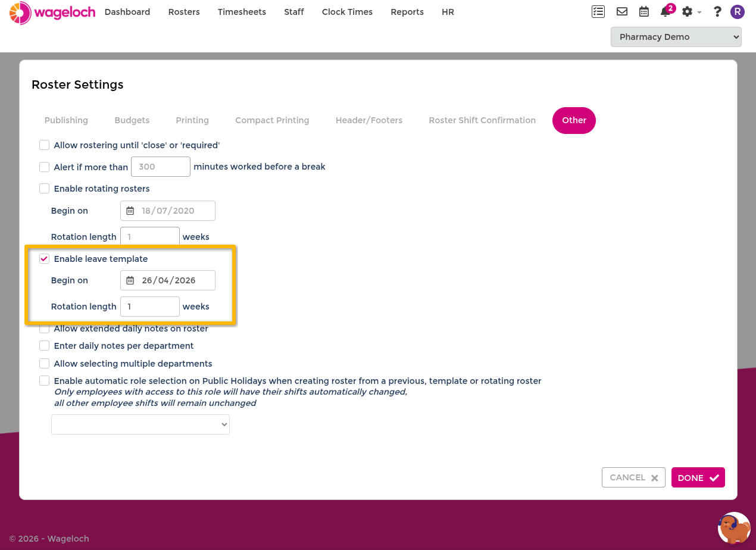Screen dimensions: 756x550
Task: Switch to the Budgets tab
Action: [x=132, y=120]
